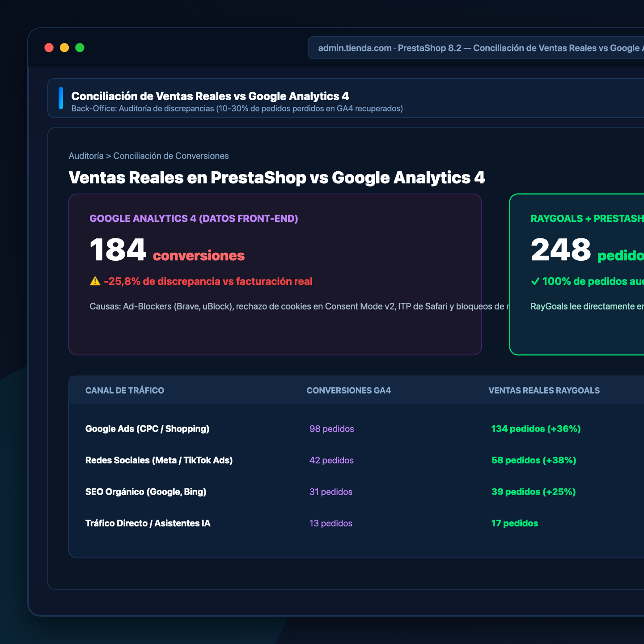Select the "CANAL DE TRÁFICO" column header

(125, 390)
